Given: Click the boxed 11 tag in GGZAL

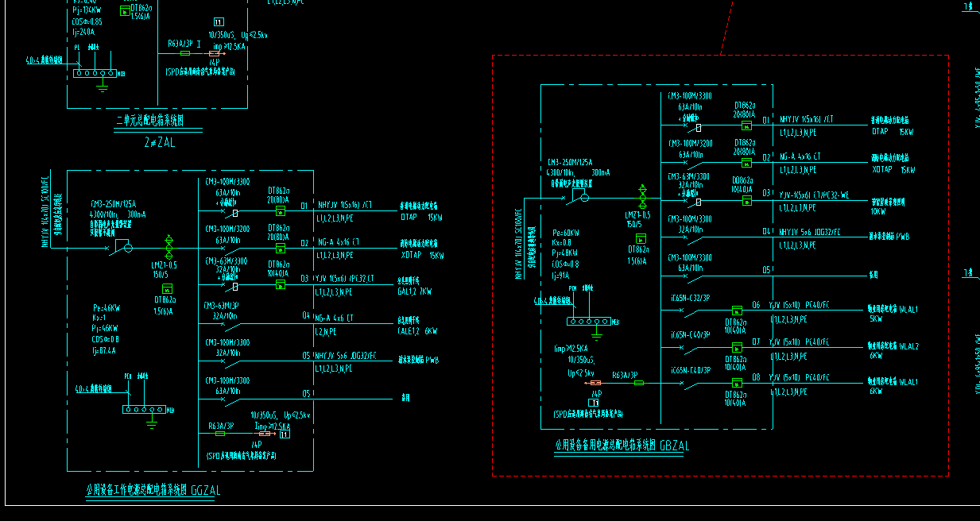Looking at the screenshot, I should point(286,433).
